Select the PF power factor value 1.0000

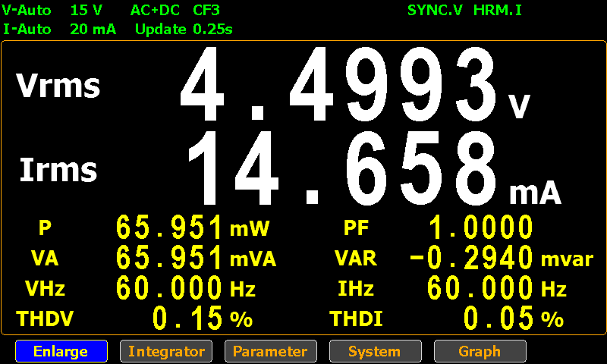pos(481,227)
